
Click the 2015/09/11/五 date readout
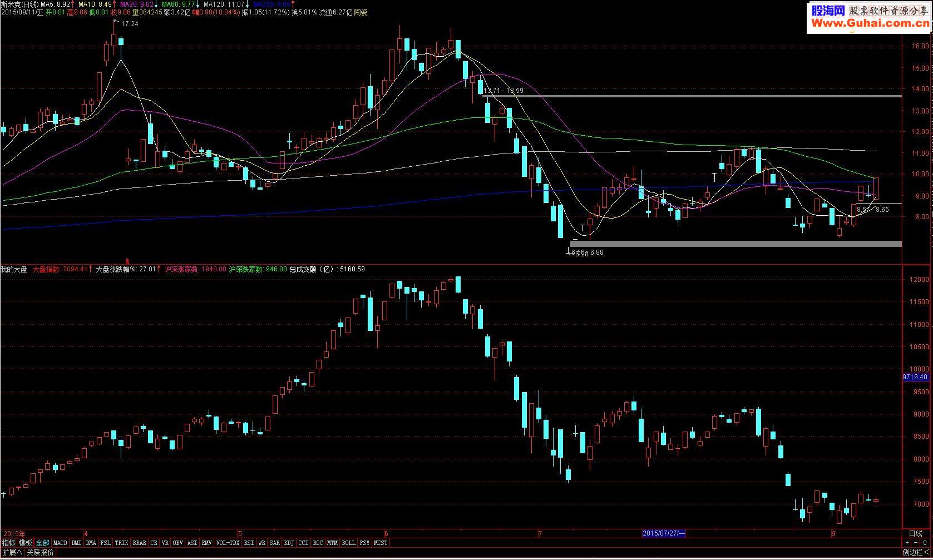22,12
